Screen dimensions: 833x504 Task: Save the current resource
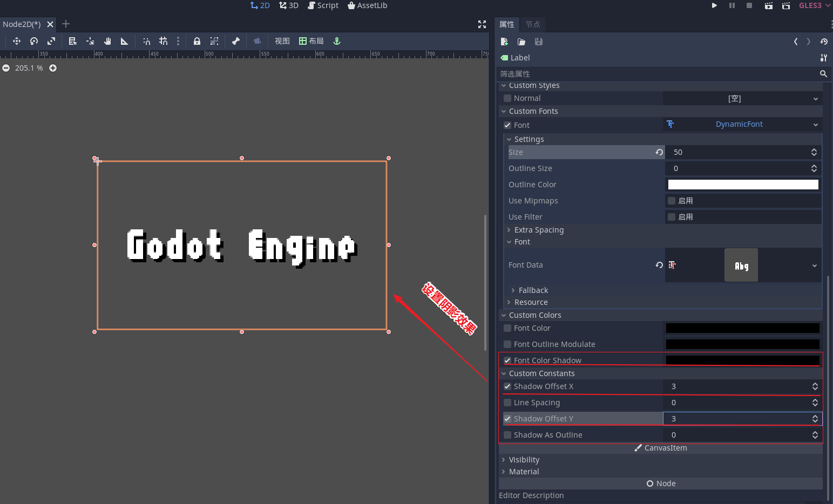[539, 42]
